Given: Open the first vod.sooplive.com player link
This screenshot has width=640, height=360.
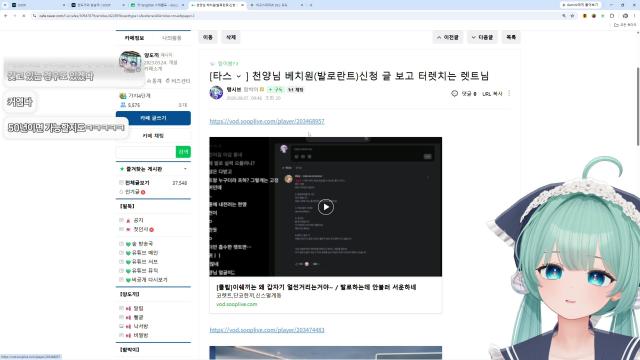Looking at the screenshot, I should pyautogui.click(x=267, y=121).
